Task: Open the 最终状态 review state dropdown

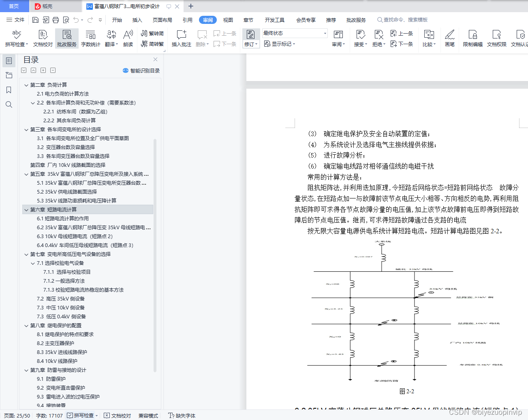Action: tap(295, 33)
